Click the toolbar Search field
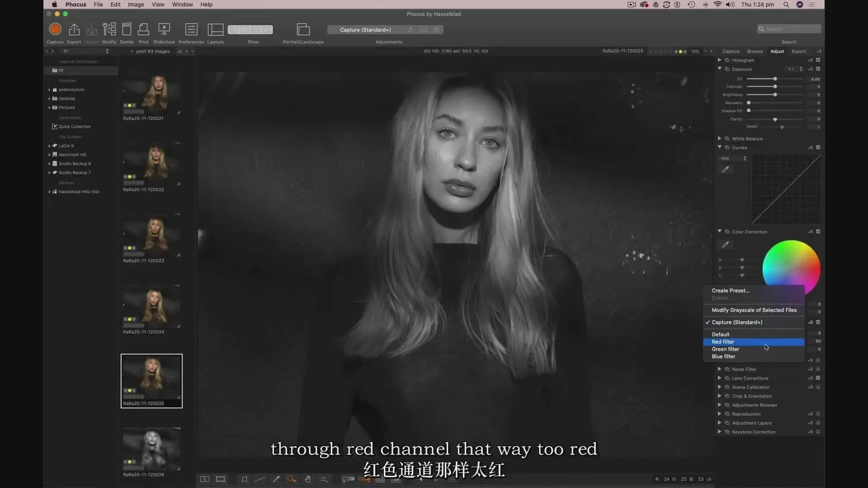This screenshot has width=868, height=488. 789,29
